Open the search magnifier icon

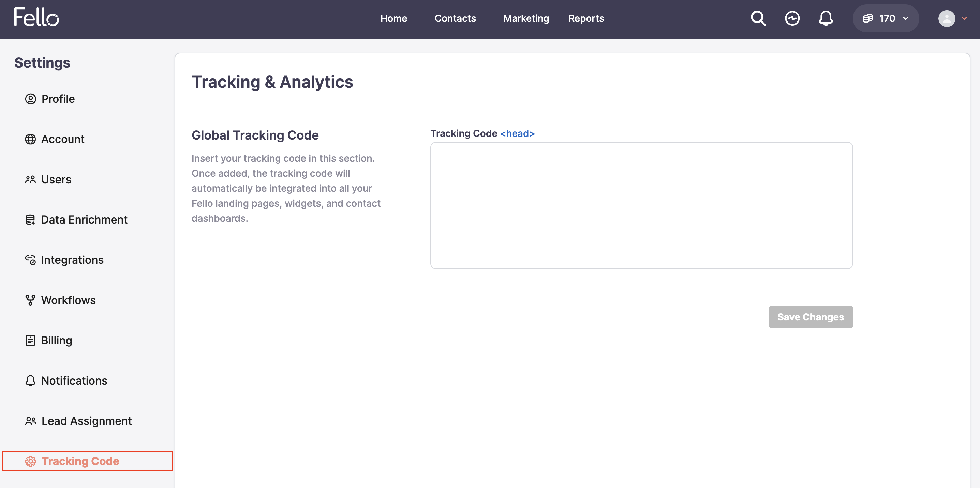click(x=758, y=18)
